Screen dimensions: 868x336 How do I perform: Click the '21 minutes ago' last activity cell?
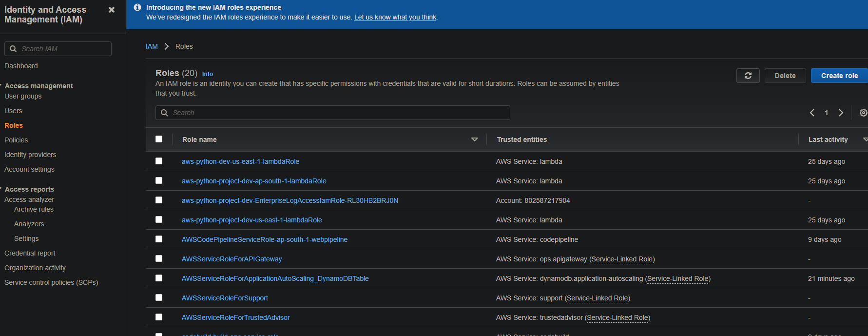(x=831, y=278)
